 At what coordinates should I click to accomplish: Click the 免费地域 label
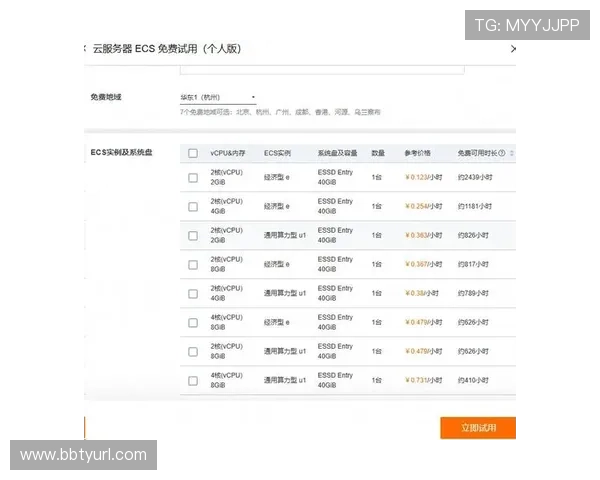coord(106,97)
